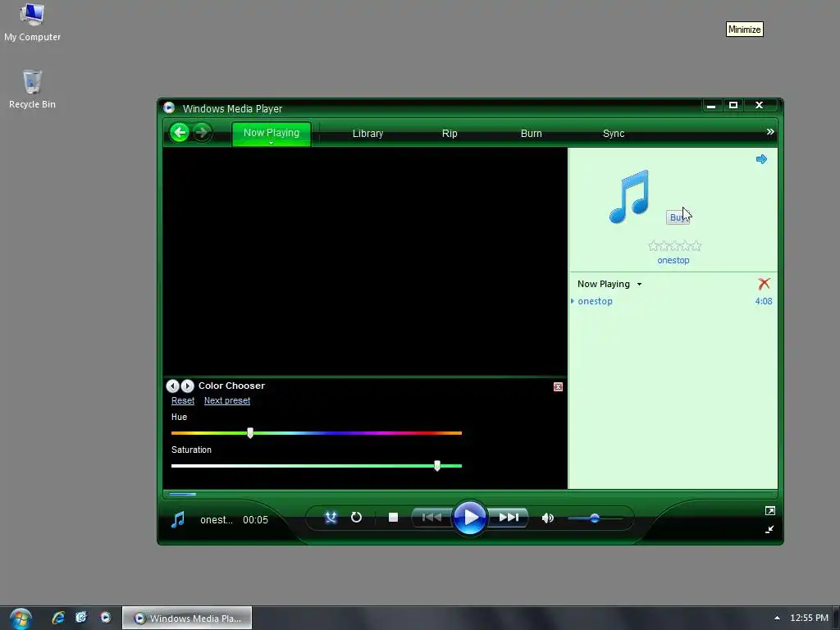Click the forward navigation arrow
Viewport: 840px width, 630px height.
coord(202,132)
